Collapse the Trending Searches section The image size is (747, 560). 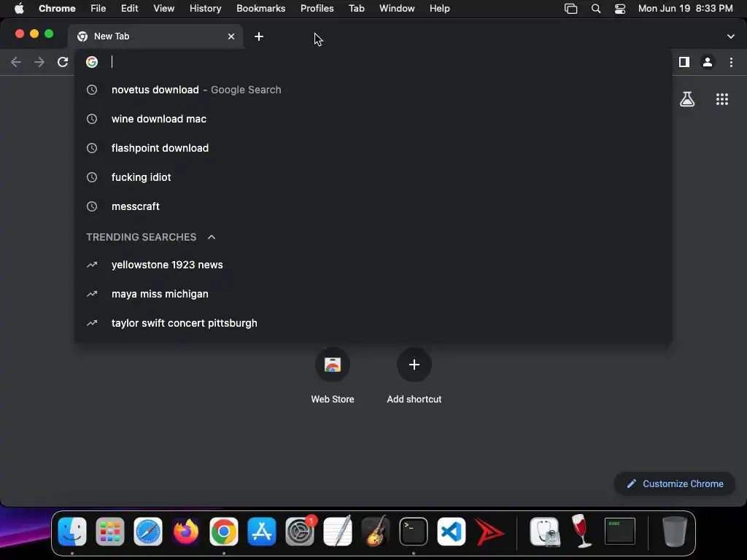point(212,237)
